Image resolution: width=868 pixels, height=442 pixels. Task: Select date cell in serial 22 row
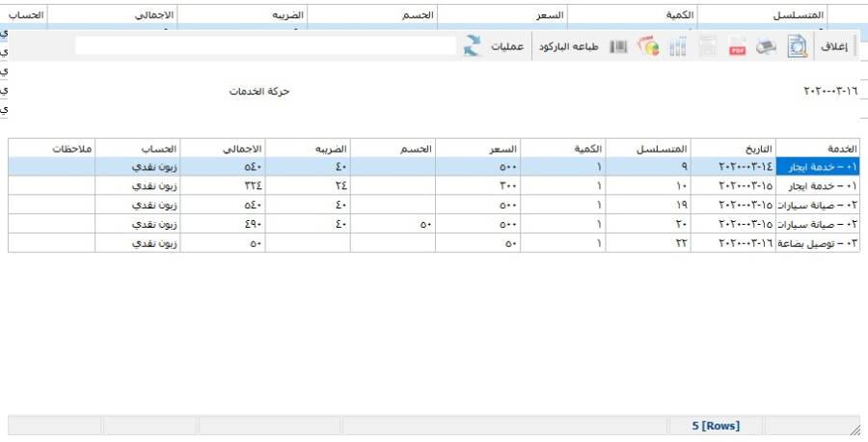pyautogui.click(x=733, y=243)
